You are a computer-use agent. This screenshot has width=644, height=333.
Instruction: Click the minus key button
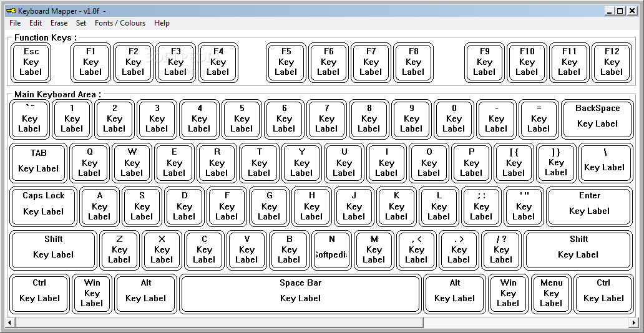(497, 119)
